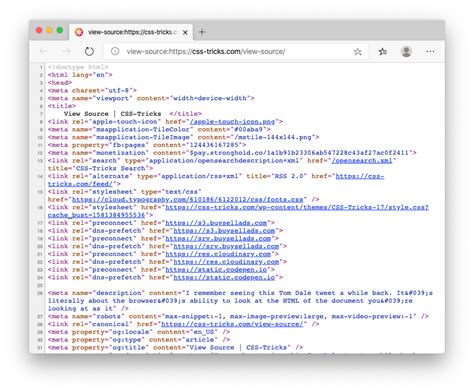474x392 pixels.
Task: Open the srv.buysellads.com dns-prefetch link
Action: 226,246
